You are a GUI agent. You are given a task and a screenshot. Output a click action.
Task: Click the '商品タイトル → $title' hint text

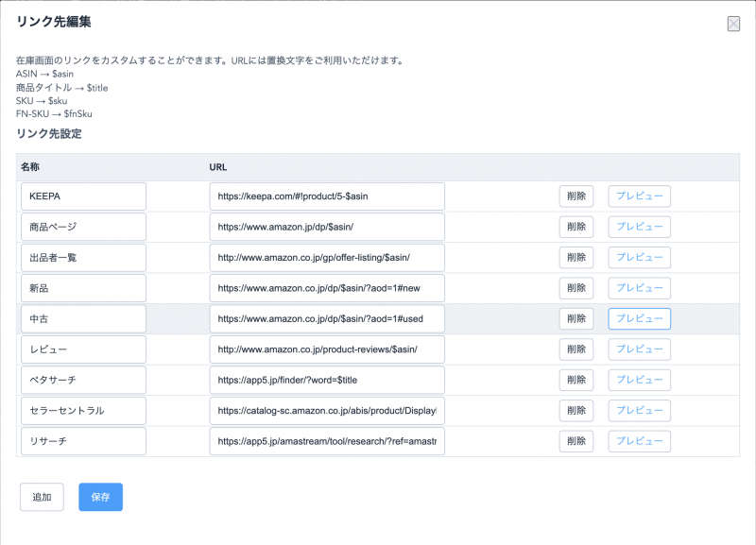tap(61, 88)
